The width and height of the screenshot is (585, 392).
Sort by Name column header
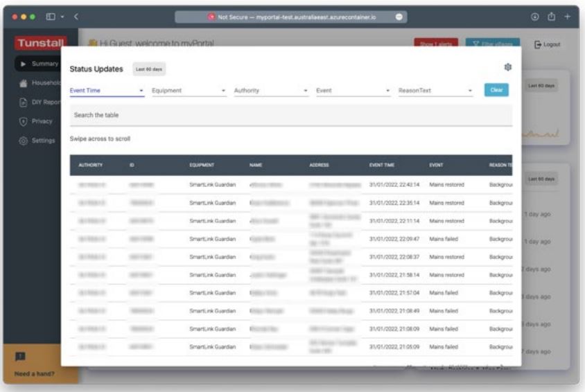(x=256, y=165)
